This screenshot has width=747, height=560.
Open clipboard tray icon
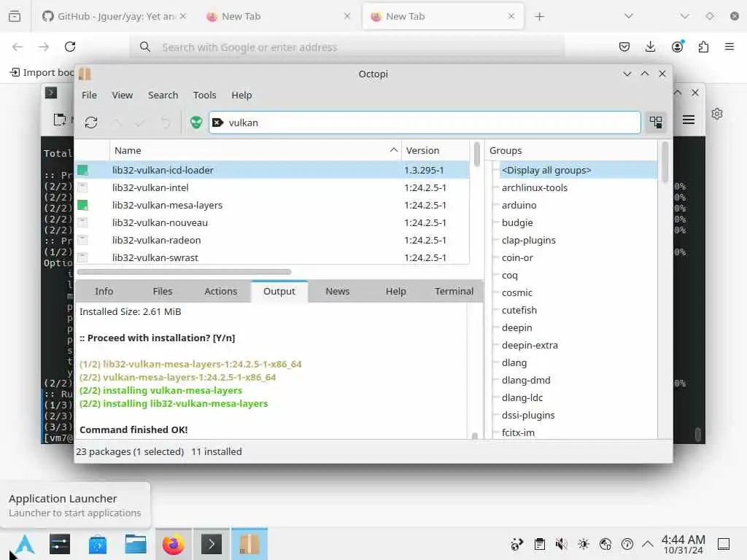[x=539, y=544]
